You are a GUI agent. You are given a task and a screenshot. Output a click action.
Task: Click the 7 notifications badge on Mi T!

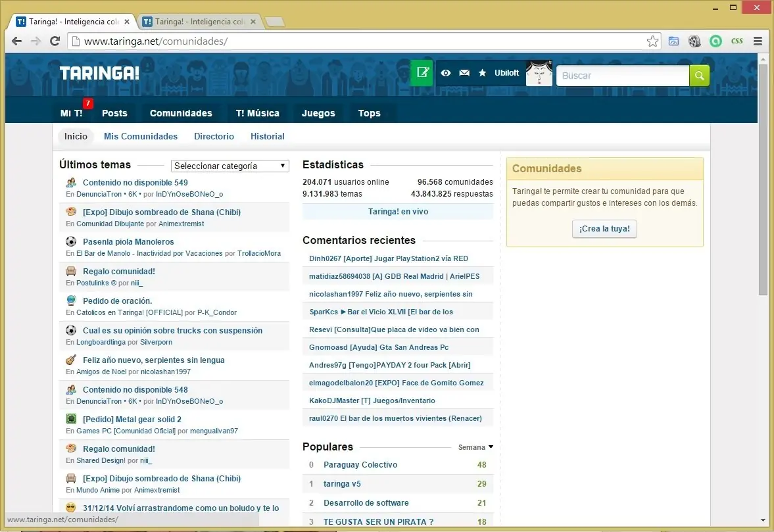88,104
